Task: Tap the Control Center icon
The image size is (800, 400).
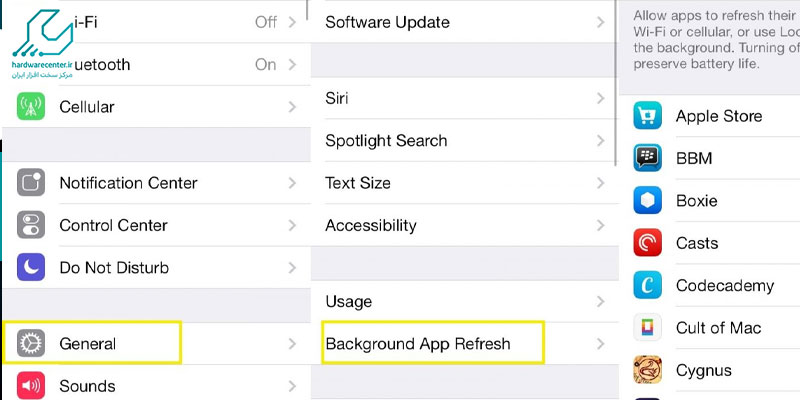Action: (x=31, y=225)
